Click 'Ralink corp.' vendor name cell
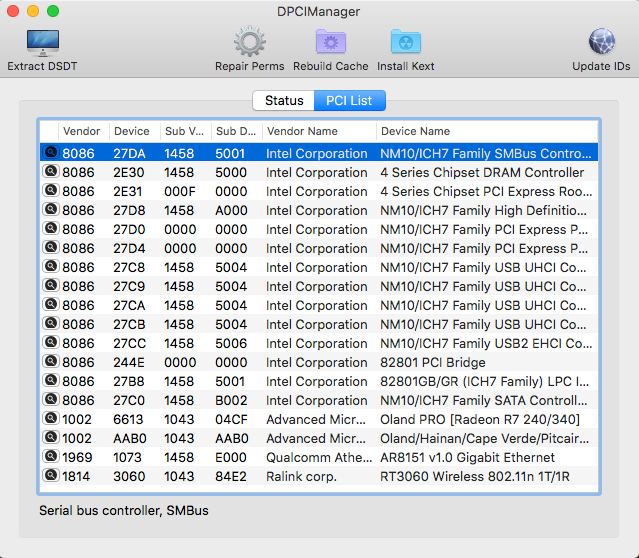The height and width of the screenshot is (558, 639). point(302,476)
